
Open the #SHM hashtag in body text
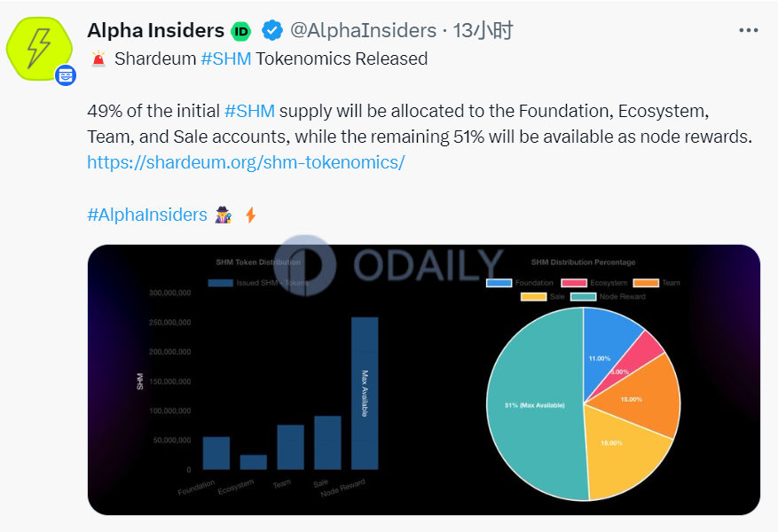pos(249,111)
